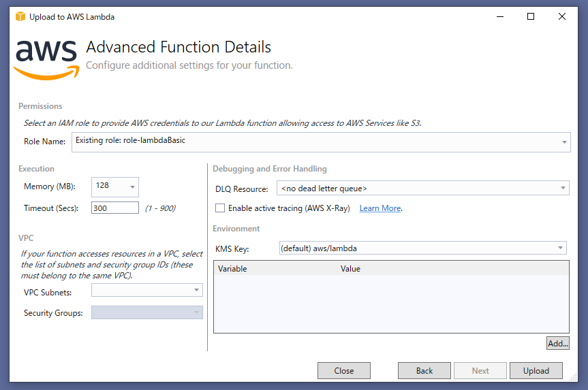This screenshot has width=588, height=390.
Task: Click the Timeout (Secs) input field
Action: 114,208
